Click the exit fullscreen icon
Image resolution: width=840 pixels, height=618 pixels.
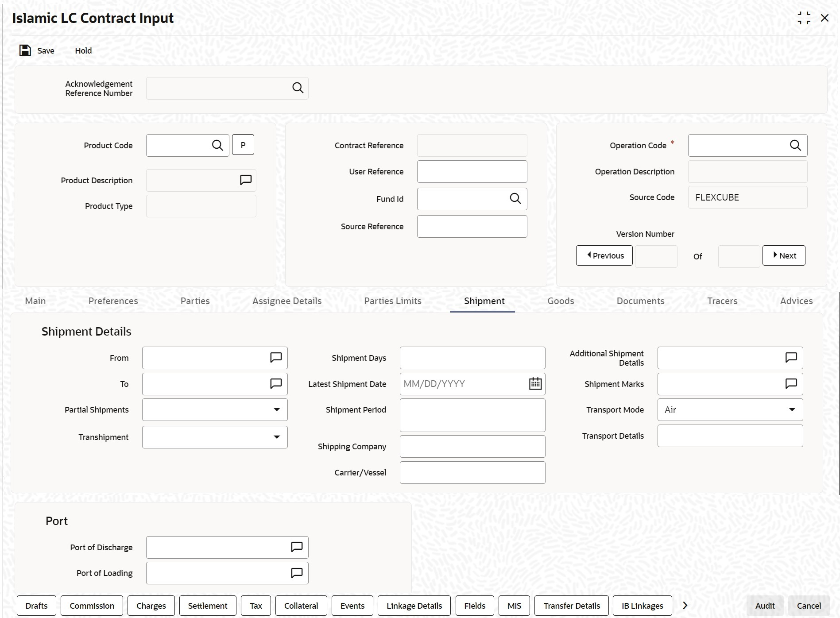[x=804, y=18]
